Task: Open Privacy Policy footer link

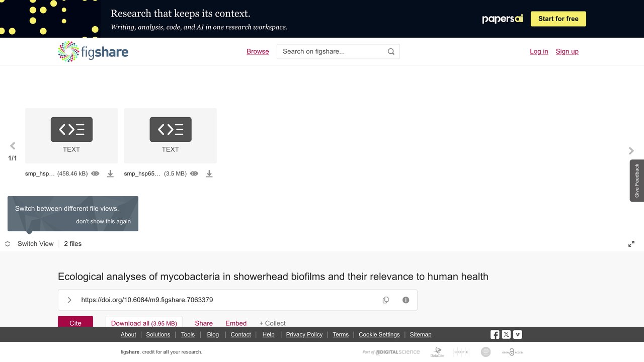Action: [304, 334]
